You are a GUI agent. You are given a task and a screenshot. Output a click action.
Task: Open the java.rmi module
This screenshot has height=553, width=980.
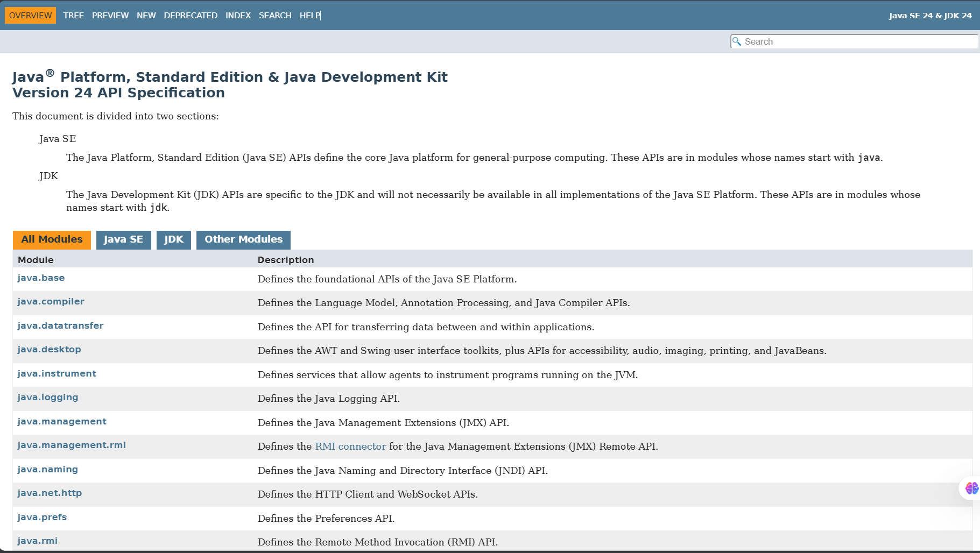(x=37, y=541)
